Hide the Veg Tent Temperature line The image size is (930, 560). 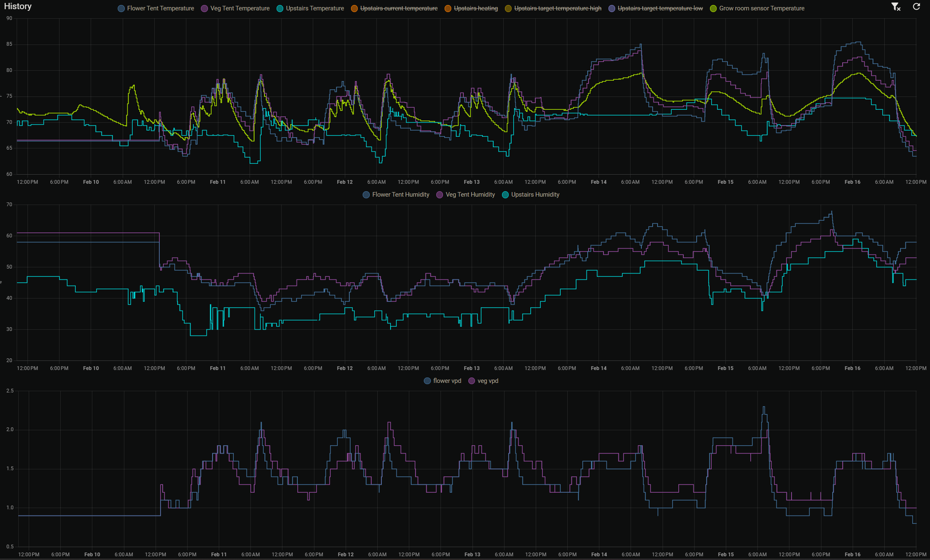(x=240, y=8)
